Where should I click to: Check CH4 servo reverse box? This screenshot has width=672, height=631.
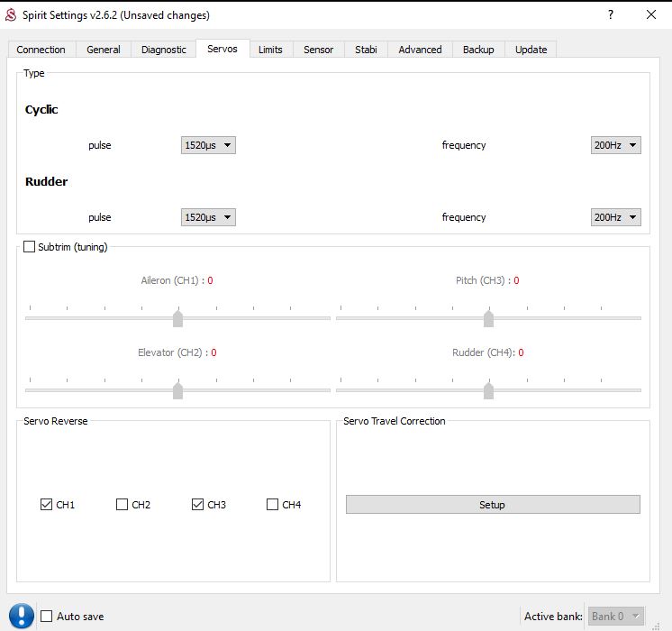click(x=273, y=505)
